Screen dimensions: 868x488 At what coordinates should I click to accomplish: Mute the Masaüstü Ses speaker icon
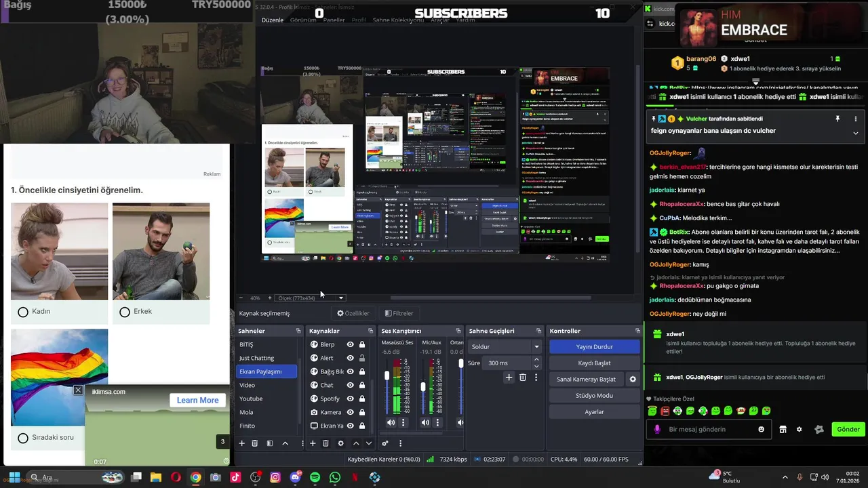click(x=391, y=422)
